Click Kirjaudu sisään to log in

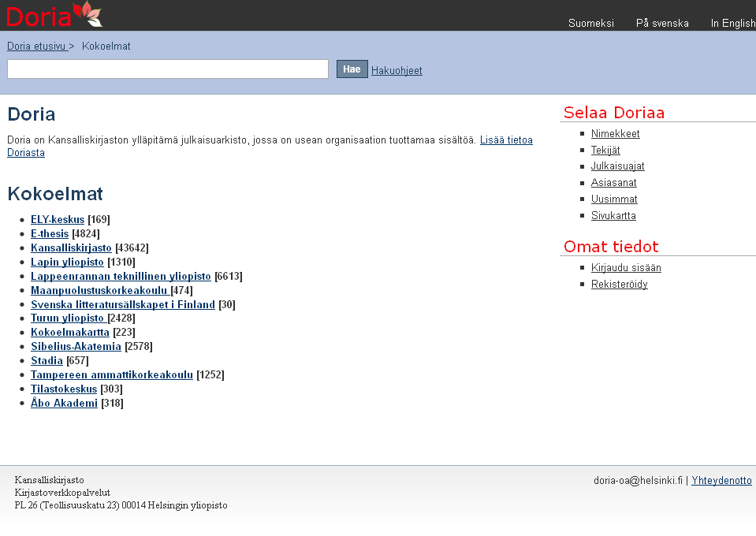point(626,267)
